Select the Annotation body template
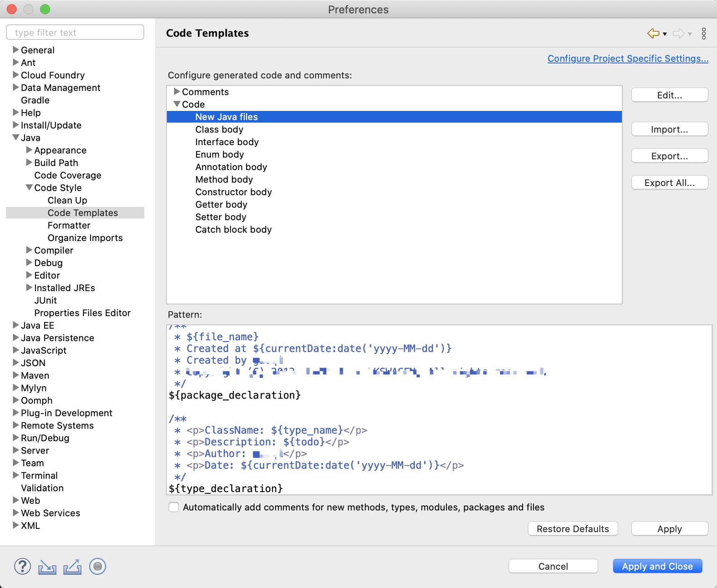The image size is (717, 588). (231, 167)
